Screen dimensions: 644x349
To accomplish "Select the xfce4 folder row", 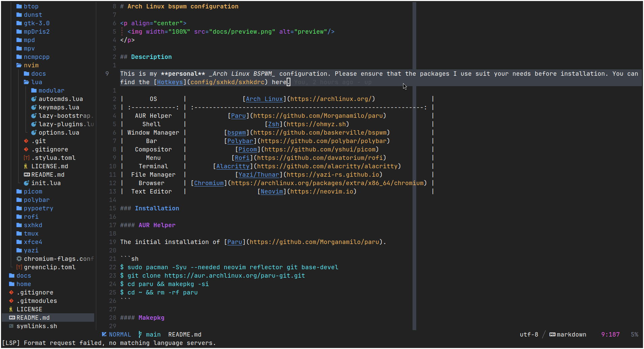I will pyautogui.click(x=48, y=242).
